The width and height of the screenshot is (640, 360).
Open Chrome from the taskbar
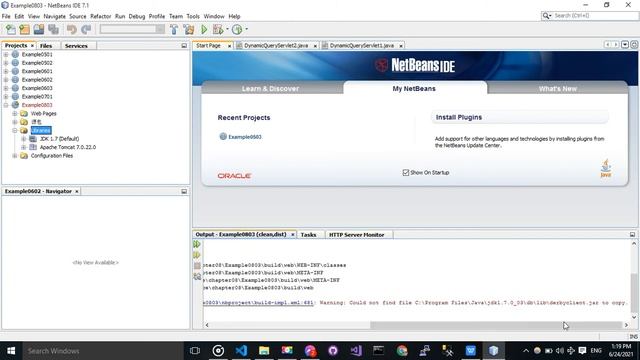pyautogui.click(x=402, y=351)
